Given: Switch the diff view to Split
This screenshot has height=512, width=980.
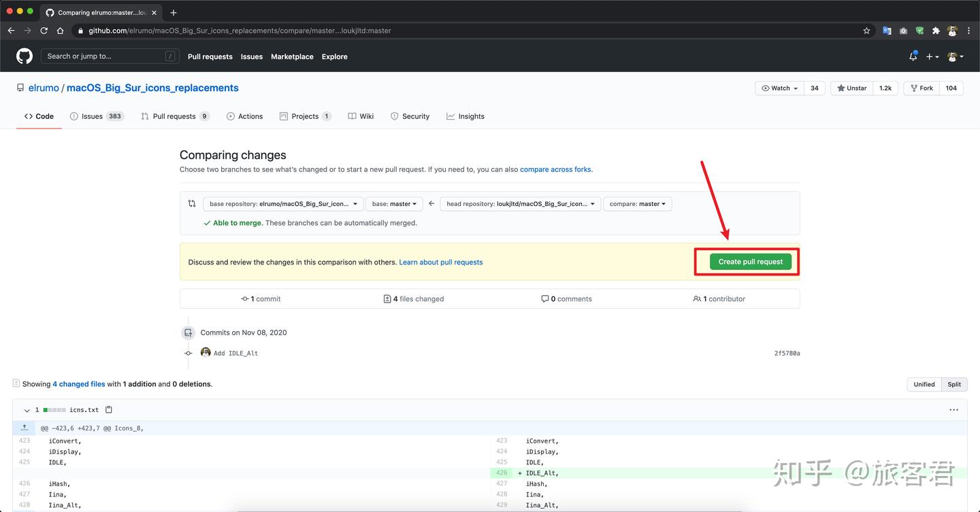Looking at the screenshot, I should pyautogui.click(x=954, y=384).
